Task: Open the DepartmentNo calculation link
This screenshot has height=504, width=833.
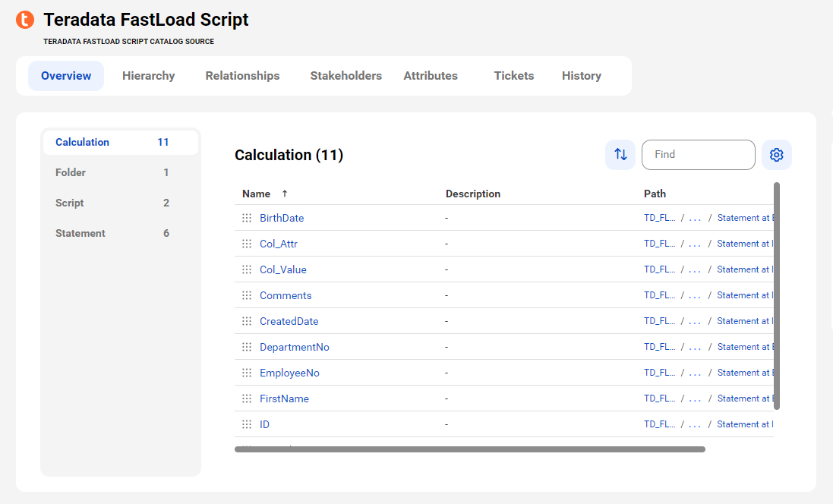Action: (295, 347)
